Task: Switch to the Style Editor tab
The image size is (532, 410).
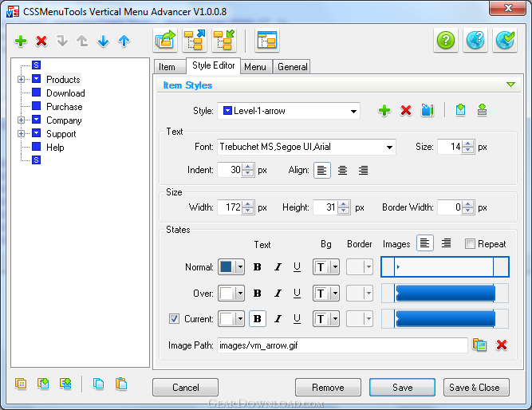Action: click(214, 65)
